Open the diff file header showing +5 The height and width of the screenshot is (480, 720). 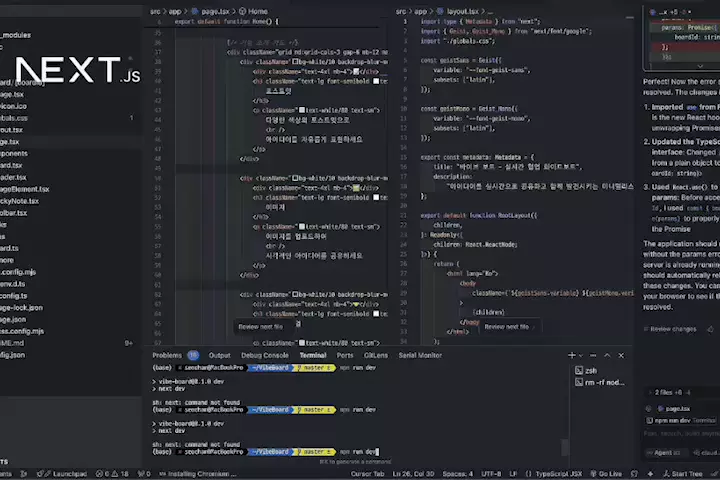(x=670, y=12)
